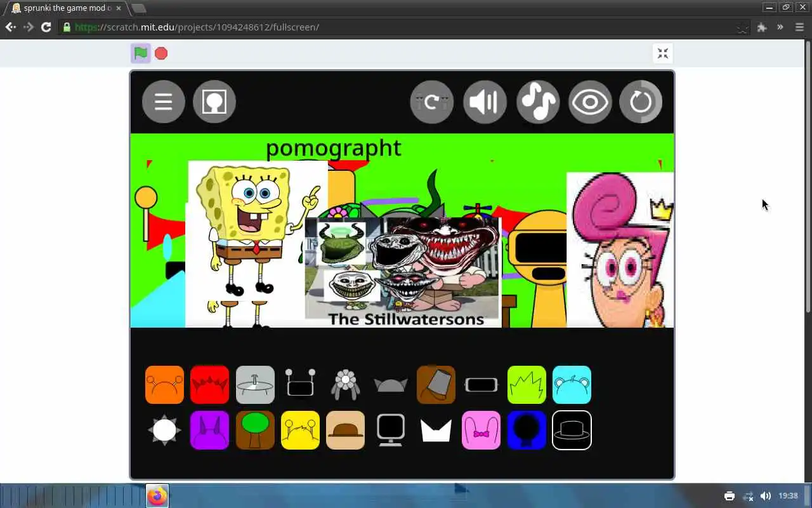Toggle visibility with the eye button
The width and height of the screenshot is (812, 508).
click(590, 102)
